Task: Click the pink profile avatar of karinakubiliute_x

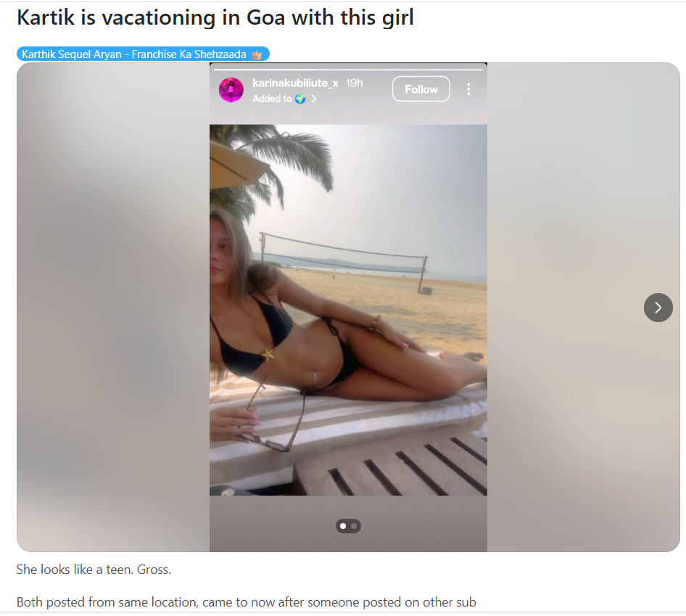Action: (231, 90)
